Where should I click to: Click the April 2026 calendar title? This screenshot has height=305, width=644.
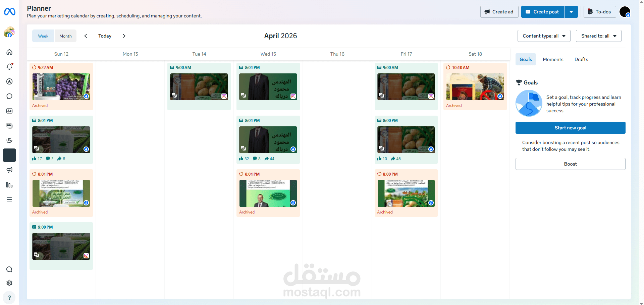280,36
